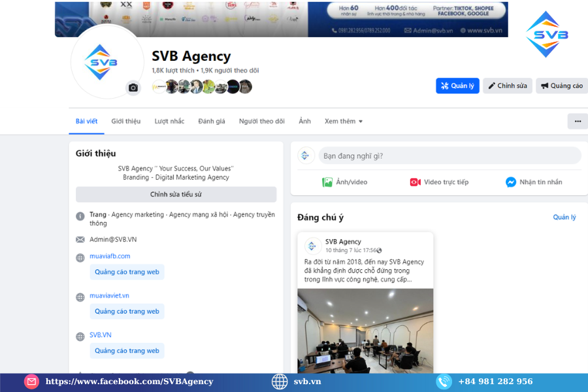Open the muaviafb.com link
Screen dimensions: 588x392
point(110,256)
